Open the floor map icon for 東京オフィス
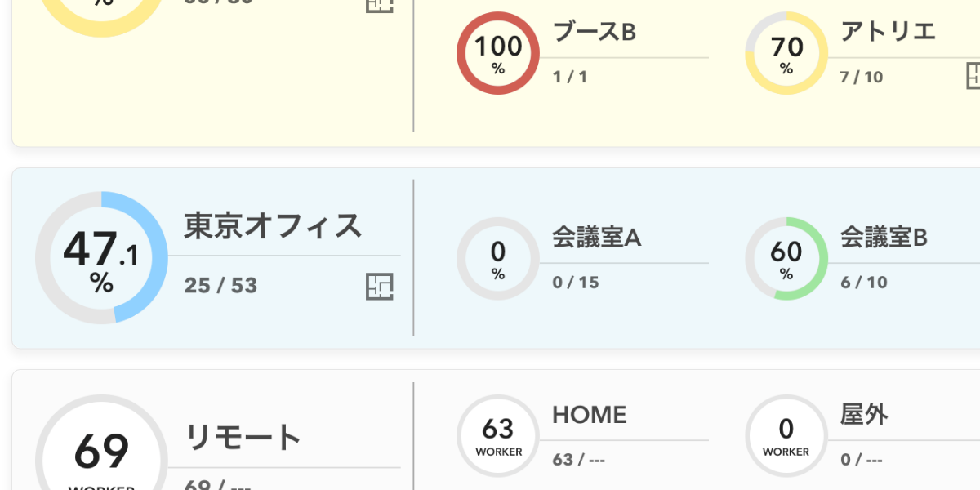Viewport: 980px width, 490px height. point(380,287)
